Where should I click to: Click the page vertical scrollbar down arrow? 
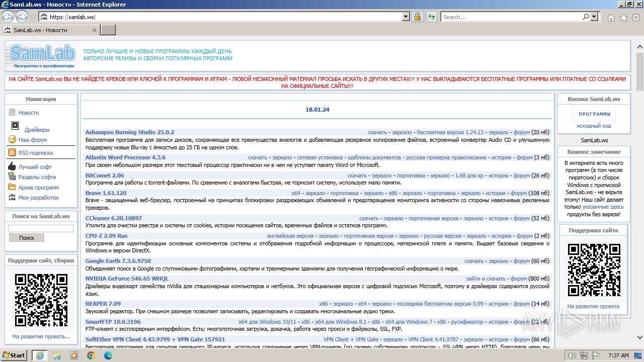pyautogui.click(x=639, y=337)
